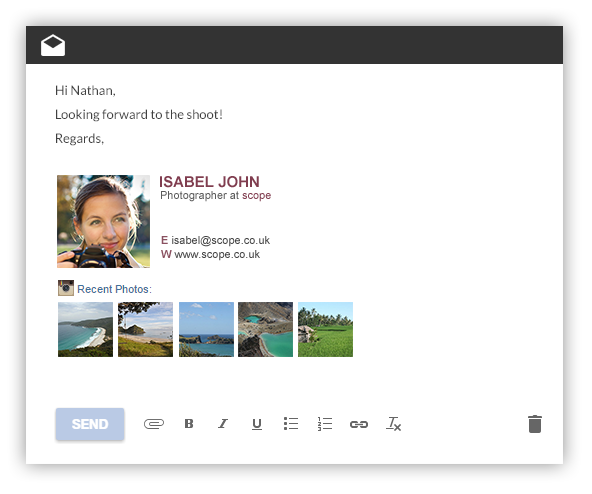Insert a hyperlink with the link icon
The image size is (592, 494).
pos(359,425)
